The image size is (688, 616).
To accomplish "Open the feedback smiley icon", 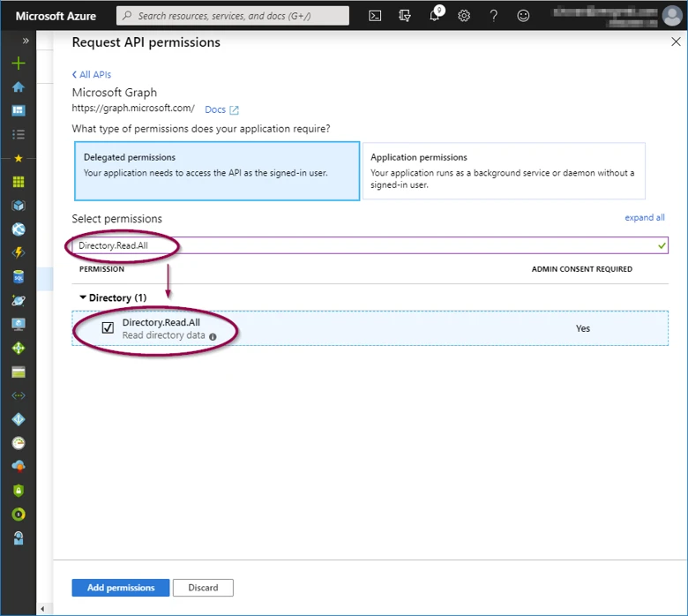I will pos(523,16).
